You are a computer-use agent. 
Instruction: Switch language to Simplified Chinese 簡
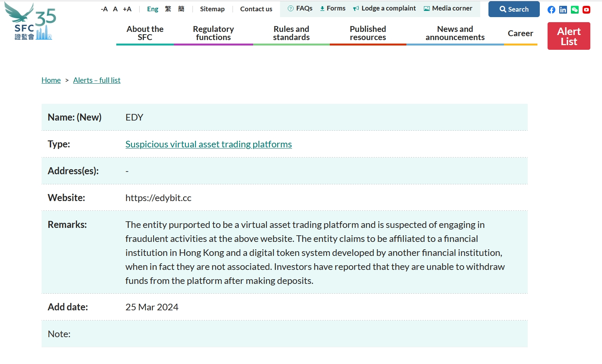tap(181, 9)
